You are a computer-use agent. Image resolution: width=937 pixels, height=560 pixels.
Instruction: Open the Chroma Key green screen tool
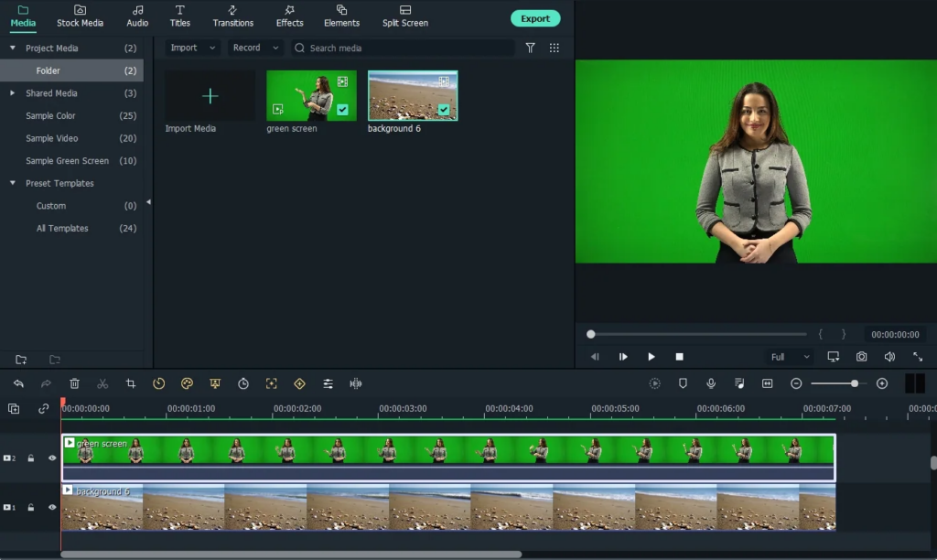coord(214,383)
